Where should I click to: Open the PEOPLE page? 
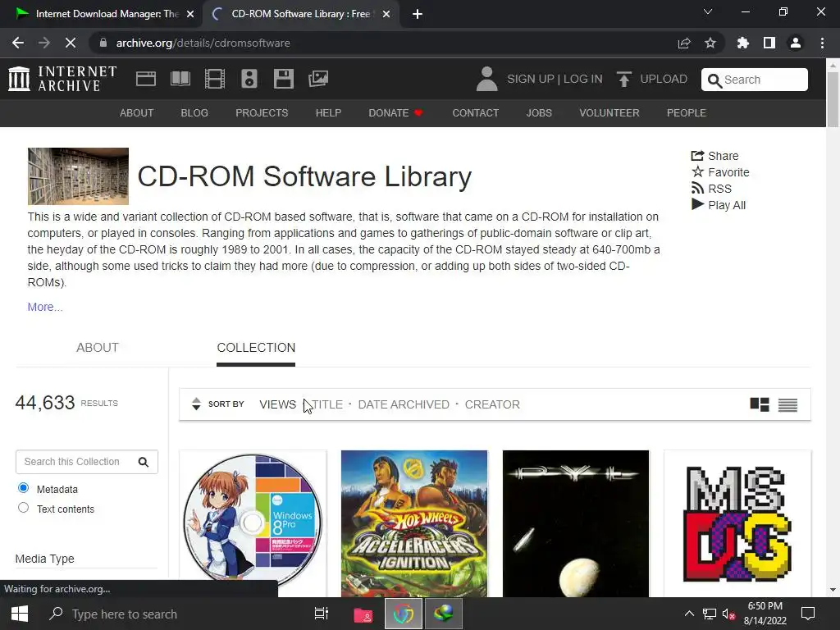point(687,113)
